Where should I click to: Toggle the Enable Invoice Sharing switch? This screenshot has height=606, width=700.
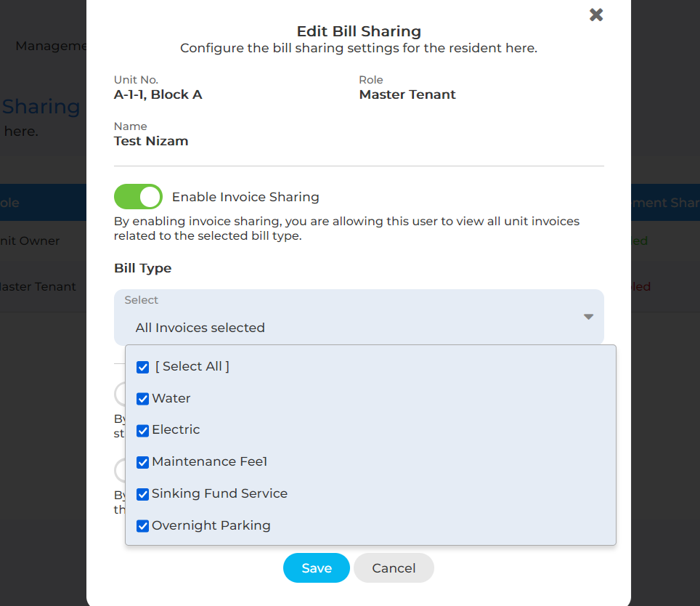pos(138,196)
